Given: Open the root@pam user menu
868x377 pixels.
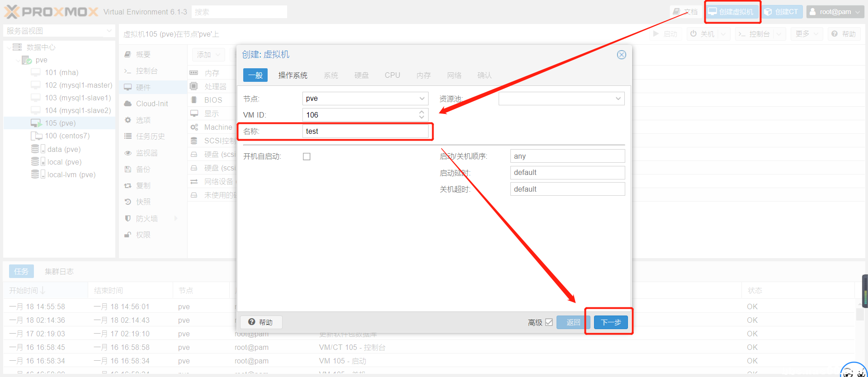Looking at the screenshot, I should point(835,12).
